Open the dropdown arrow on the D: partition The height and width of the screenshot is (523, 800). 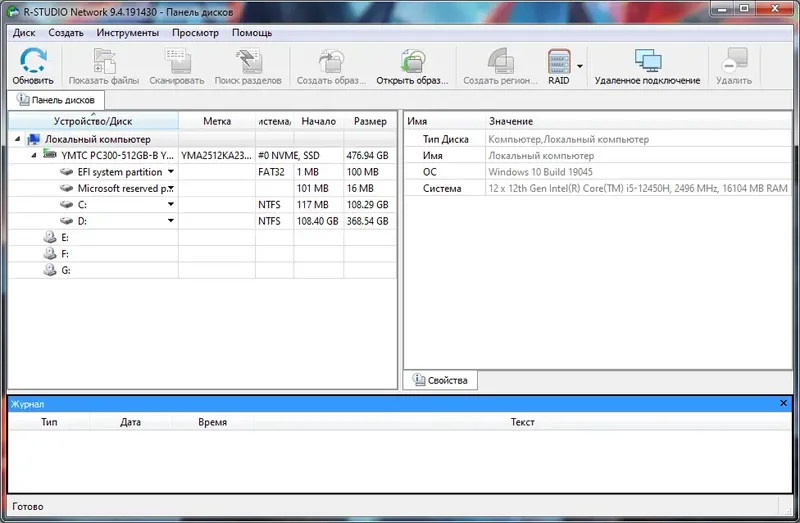pos(171,220)
